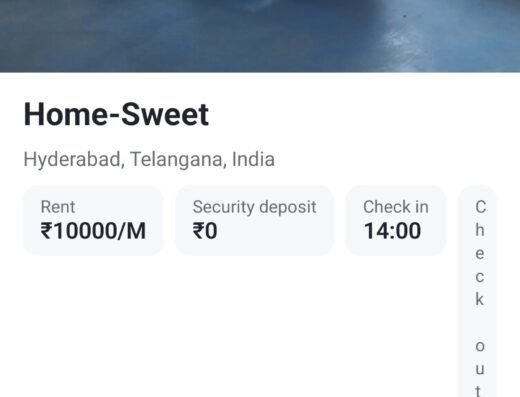Tap the property header photo

[x=260, y=36]
